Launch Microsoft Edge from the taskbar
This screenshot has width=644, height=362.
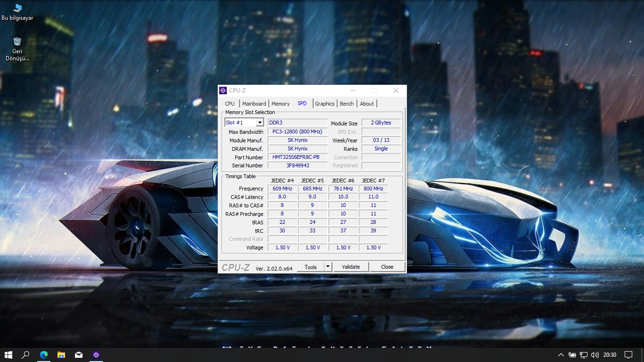(x=44, y=355)
